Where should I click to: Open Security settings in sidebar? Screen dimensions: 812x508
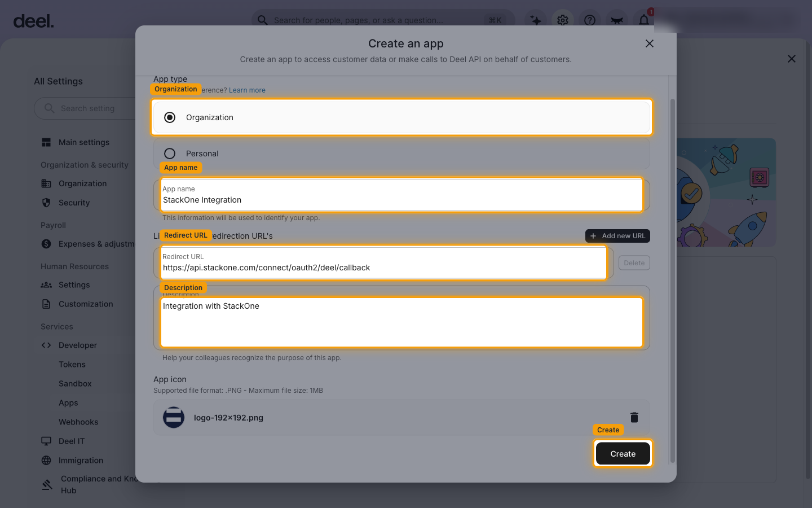click(74, 203)
